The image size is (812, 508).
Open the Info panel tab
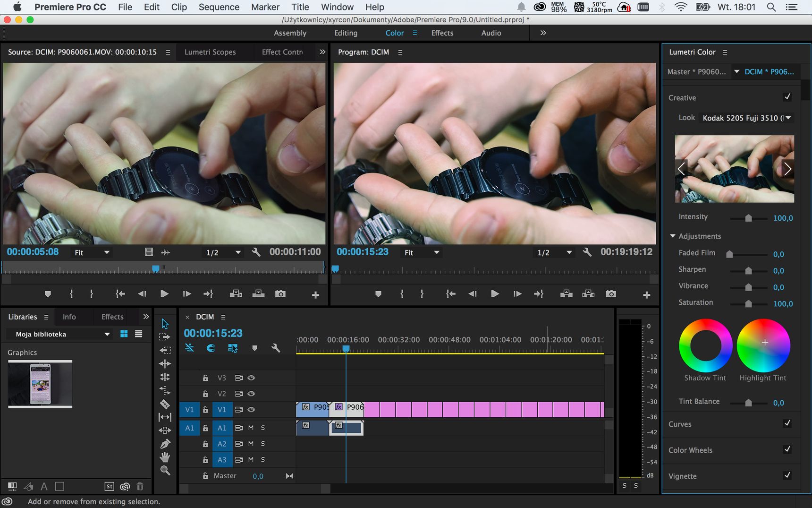69,317
